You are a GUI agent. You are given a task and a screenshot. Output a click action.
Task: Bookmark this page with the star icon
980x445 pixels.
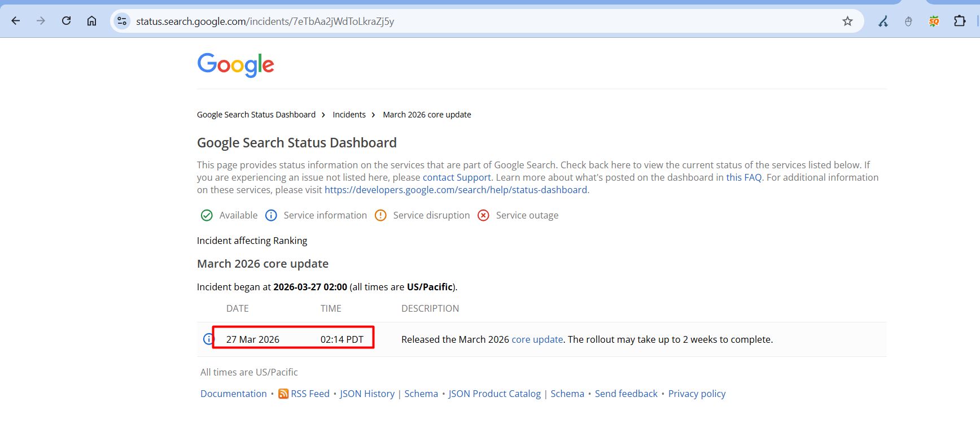coord(847,21)
